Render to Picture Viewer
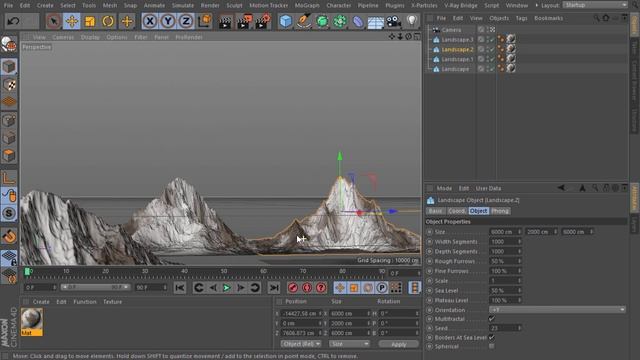This screenshot has width=640, height=360. [244, 21]
